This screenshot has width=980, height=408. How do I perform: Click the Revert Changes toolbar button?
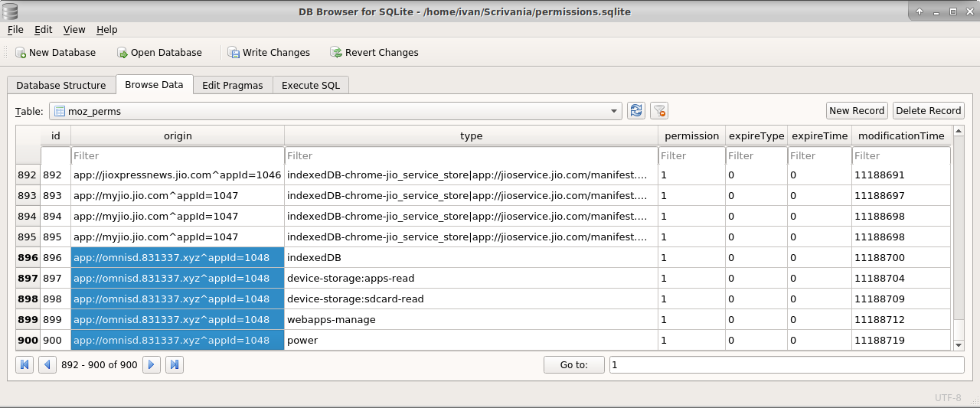pyautogui.click(x=374, y=53)
